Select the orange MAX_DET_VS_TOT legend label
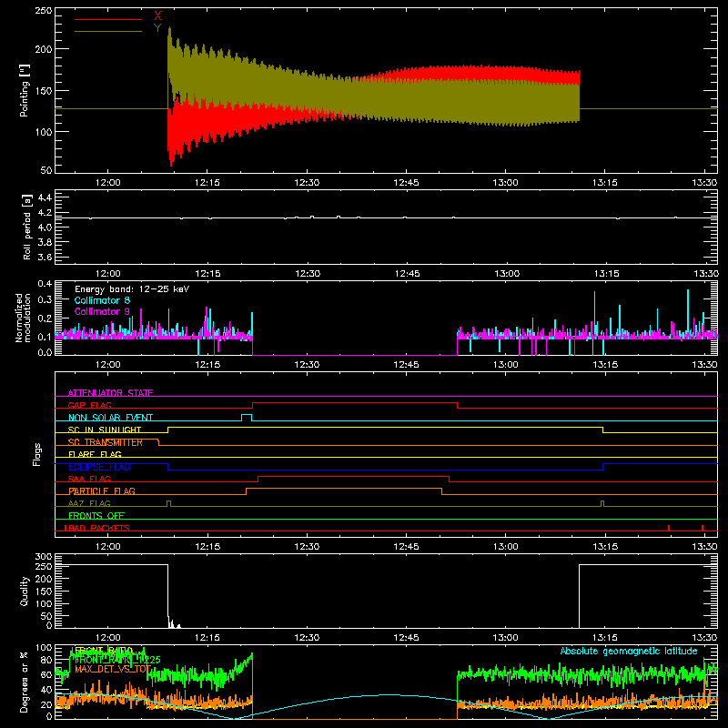 pos(113,669)
